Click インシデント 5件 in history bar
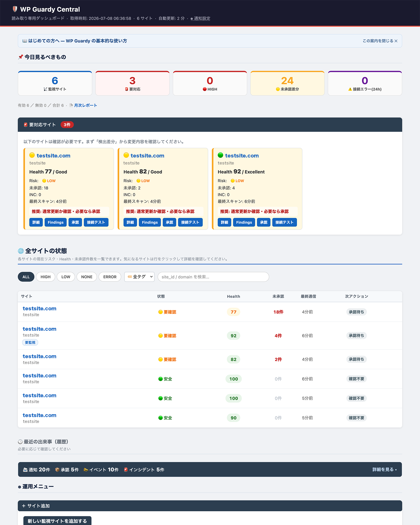The height and width of the screenshot is (525, 420). pos(144,470)
